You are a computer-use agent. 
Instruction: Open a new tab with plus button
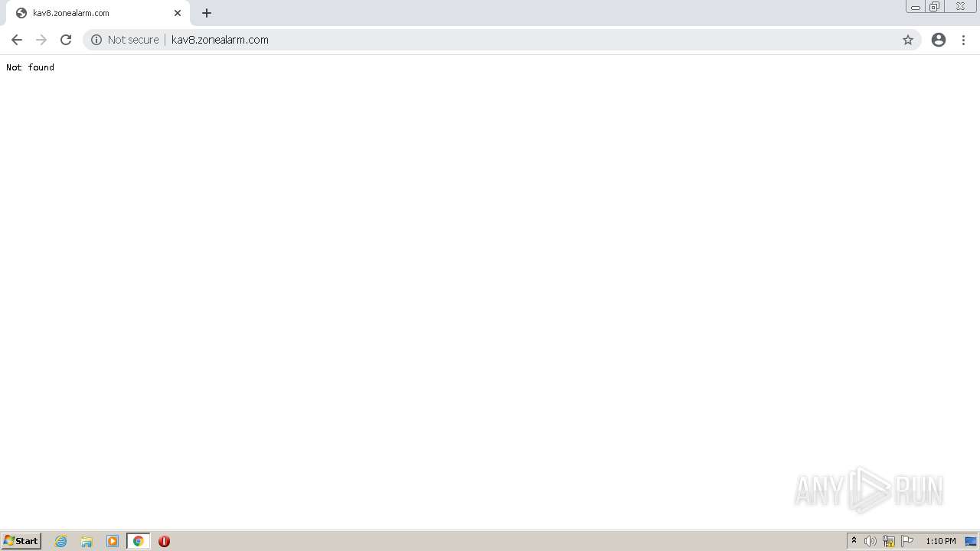[207, 13]
